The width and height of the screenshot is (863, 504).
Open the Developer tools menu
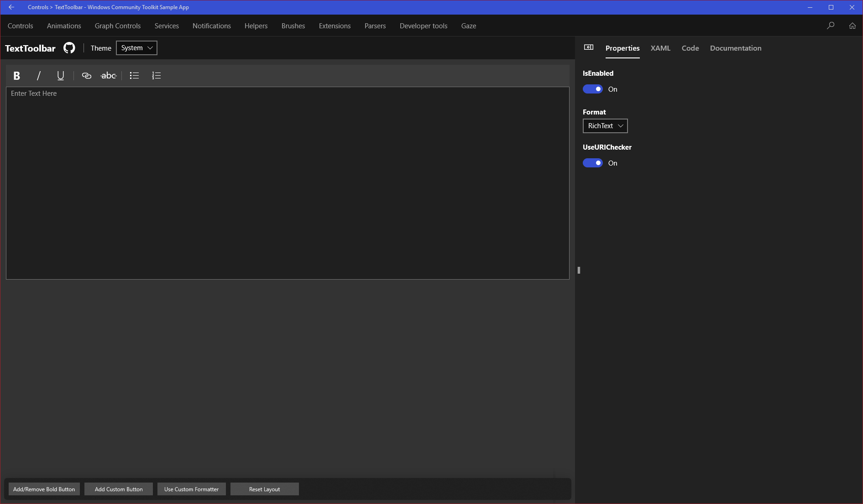424,26
